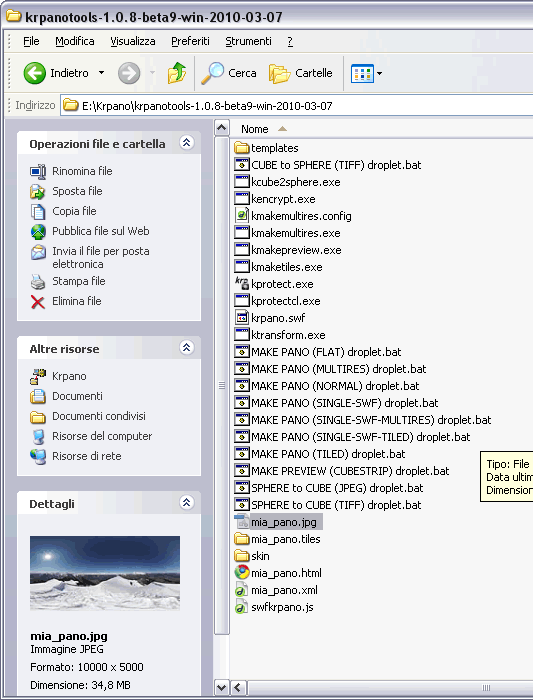Select mia_pano.html Chrome icon

click(x=242, y=572)
